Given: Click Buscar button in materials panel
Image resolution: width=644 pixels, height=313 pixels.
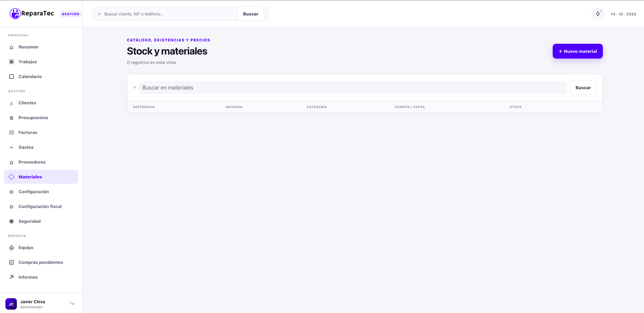Looking at the screenshot, I should point(583,88).
